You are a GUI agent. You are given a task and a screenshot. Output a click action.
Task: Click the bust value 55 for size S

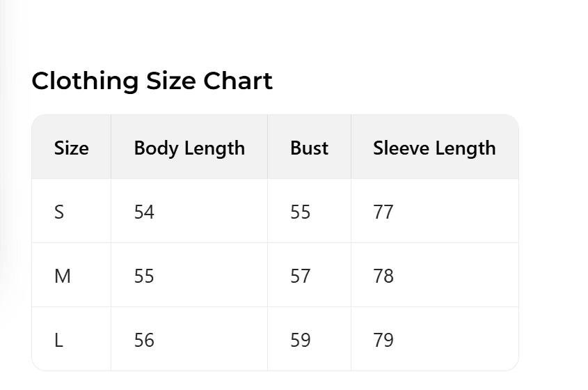(301, 212)
